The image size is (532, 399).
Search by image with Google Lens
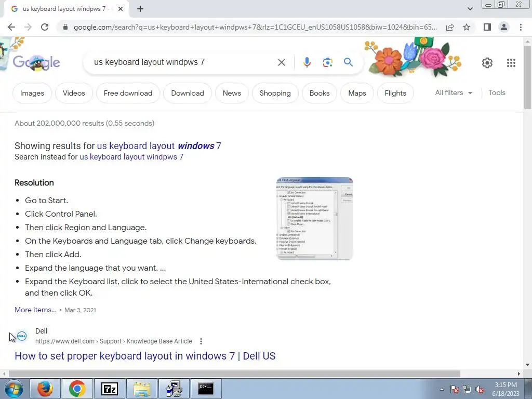tap(327, 62)
